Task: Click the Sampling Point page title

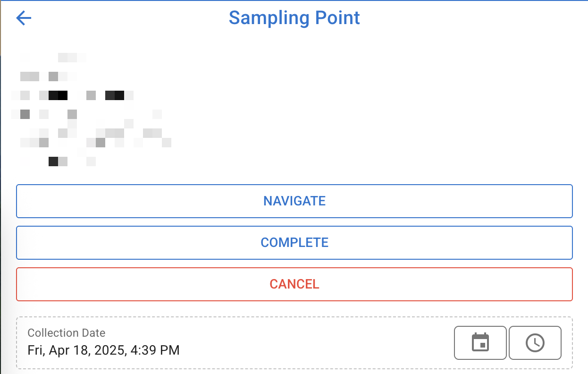Action: tap(294, 18)
